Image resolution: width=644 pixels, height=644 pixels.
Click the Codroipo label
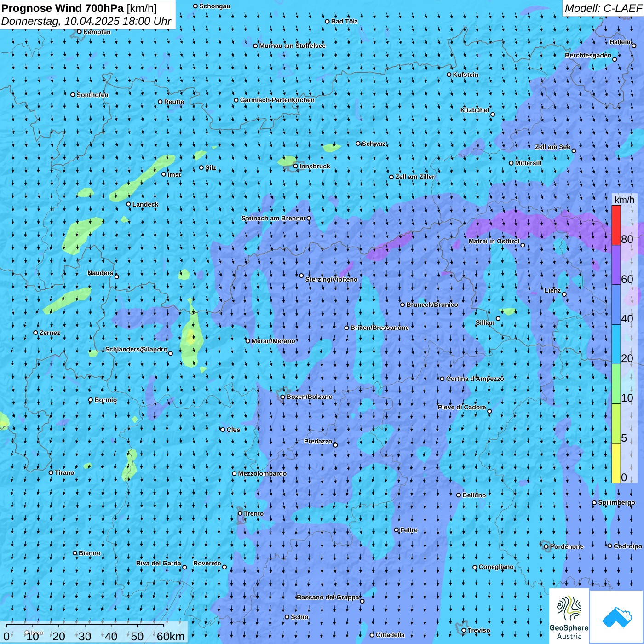click(x=628, y=546)
